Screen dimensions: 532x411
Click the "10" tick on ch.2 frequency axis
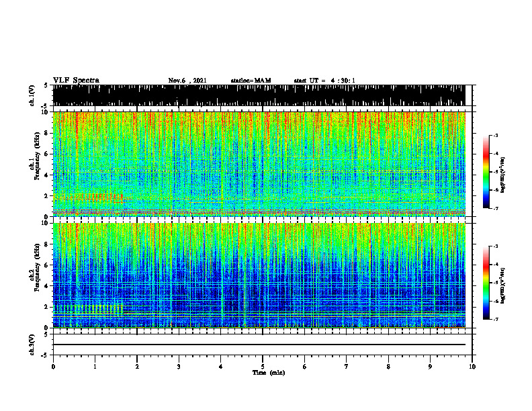point(45,223)
